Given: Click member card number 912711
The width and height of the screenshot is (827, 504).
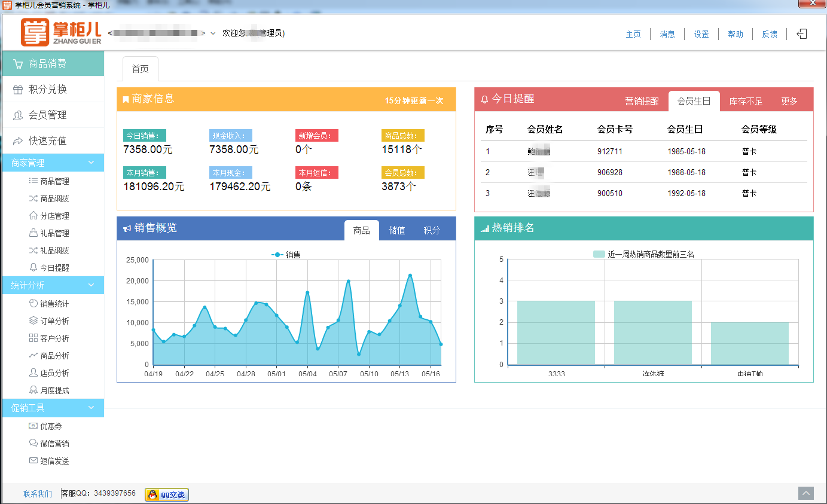Looking at the screenshot, I should (610, 151).
